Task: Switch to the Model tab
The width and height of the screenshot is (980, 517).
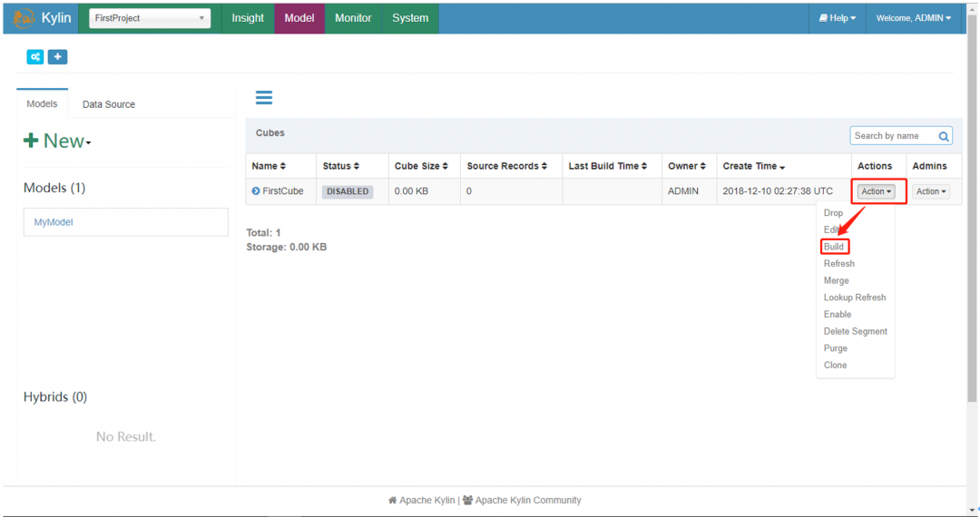Action: pyautogui.click(x=299, y=18)
